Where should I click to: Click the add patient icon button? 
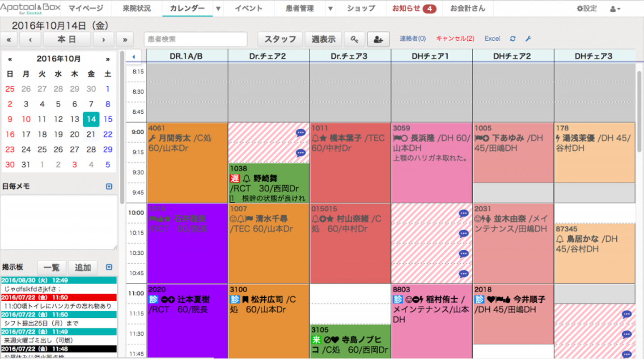click(378, 39)
